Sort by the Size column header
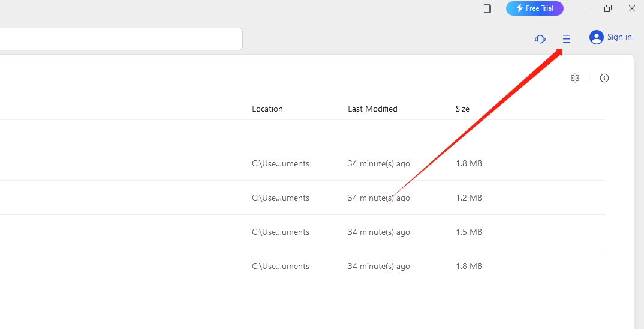This screenshot has height=329, width=644. 462,109
